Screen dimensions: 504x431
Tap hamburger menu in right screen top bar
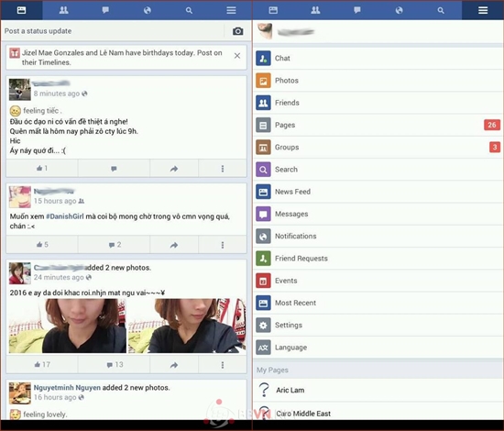[x=483, y=10]
